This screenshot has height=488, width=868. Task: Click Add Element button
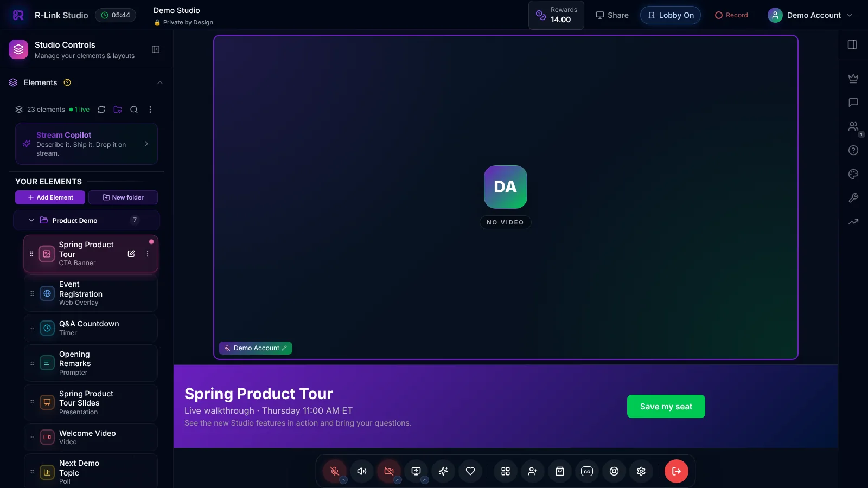point(50,197)
